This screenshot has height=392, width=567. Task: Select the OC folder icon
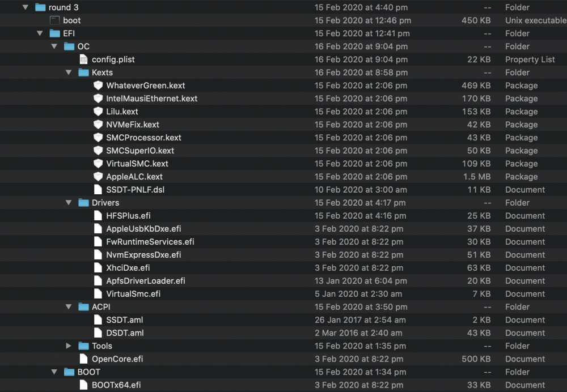(x=69, y=46)
